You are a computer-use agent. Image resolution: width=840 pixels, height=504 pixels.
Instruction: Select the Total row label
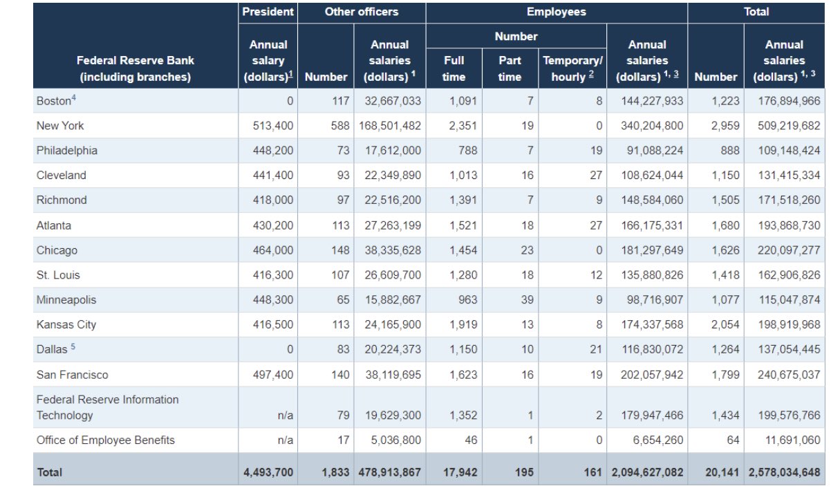tap(49, 472)
